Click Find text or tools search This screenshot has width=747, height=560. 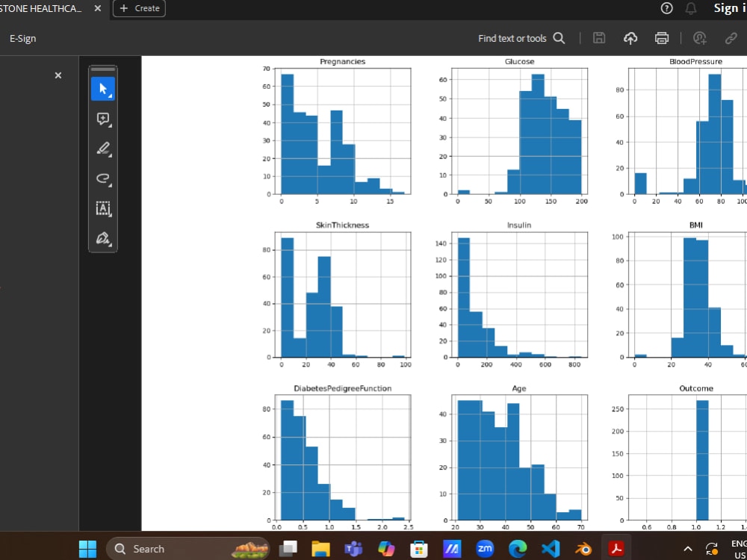click(x=521, y=39)
